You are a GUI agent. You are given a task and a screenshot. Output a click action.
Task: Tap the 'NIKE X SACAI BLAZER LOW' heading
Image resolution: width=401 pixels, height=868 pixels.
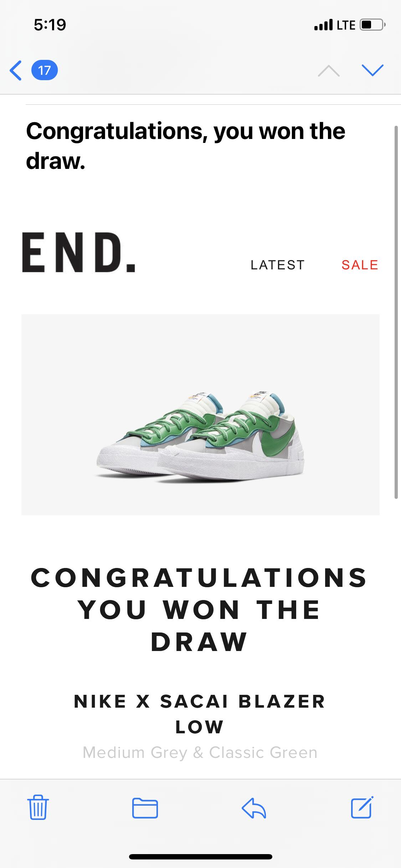tap(200, 714)
